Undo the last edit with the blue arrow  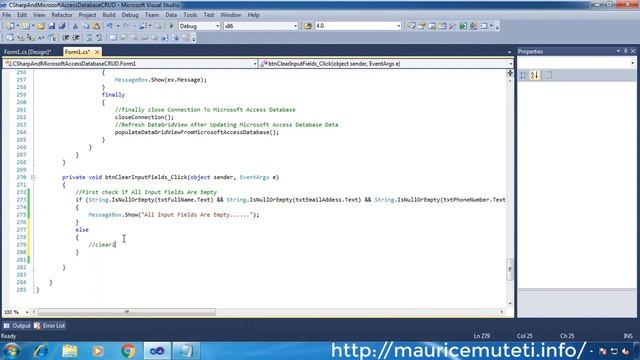[x=109, y=26]
